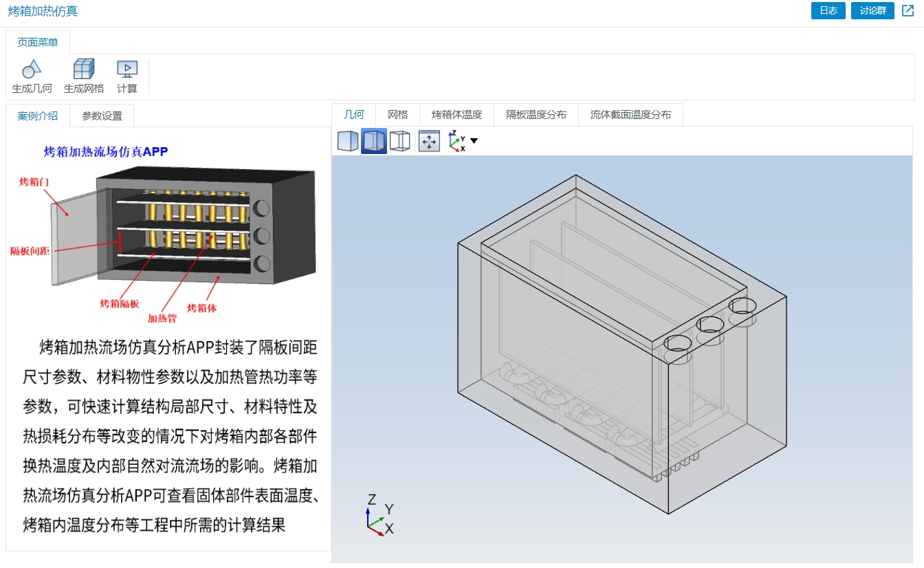This screenshot has width=924, height=568.
Task: Run the 计算 (Compute) tool
Action: [126, 76]
